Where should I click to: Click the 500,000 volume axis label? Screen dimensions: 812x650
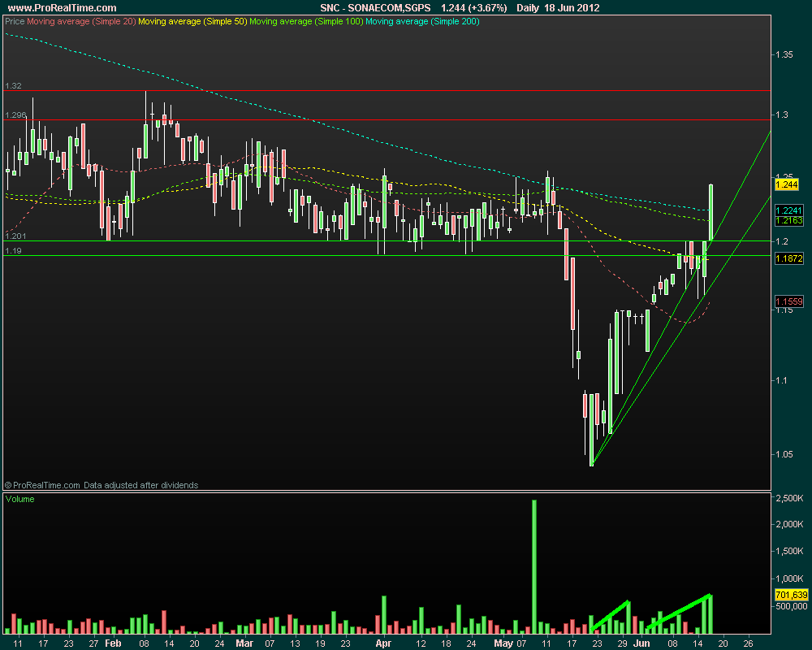[x=791, y=606]
